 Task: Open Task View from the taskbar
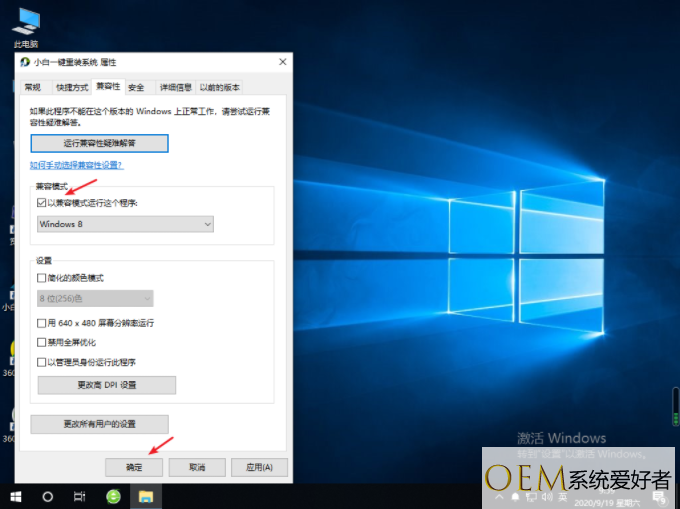79,496
